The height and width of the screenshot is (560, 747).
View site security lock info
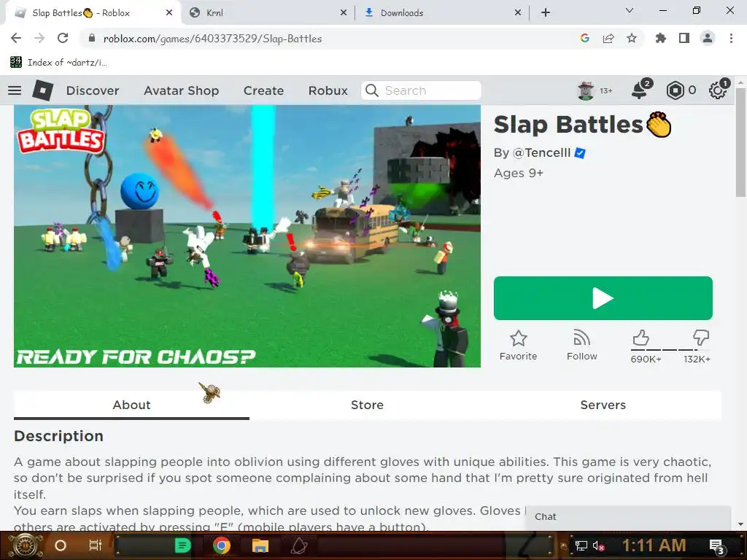92,38
